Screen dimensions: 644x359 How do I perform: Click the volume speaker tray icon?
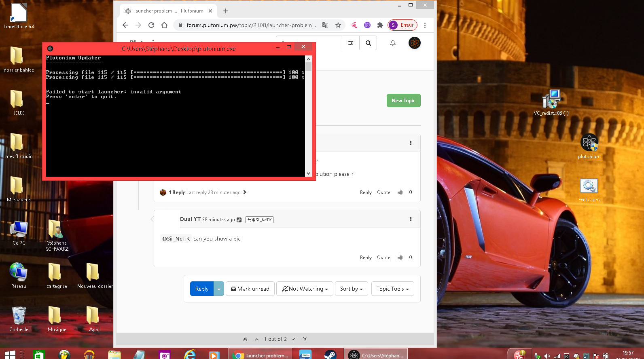pos(547,356)
